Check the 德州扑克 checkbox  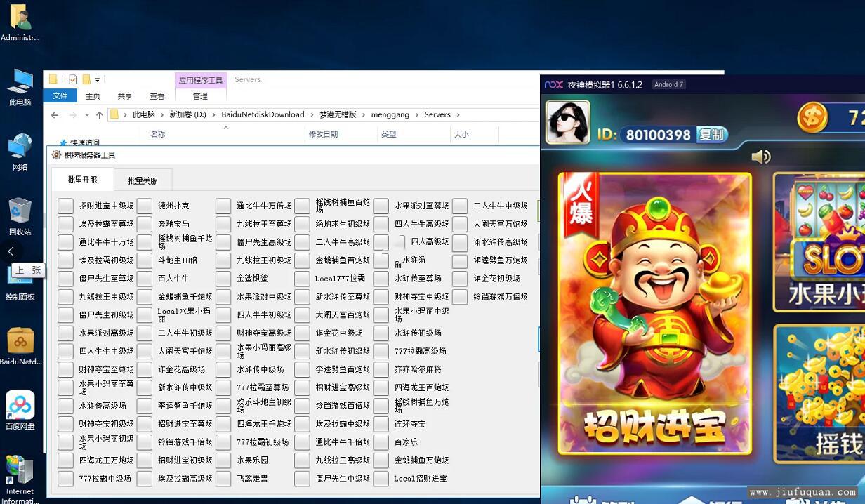(145, 206)
